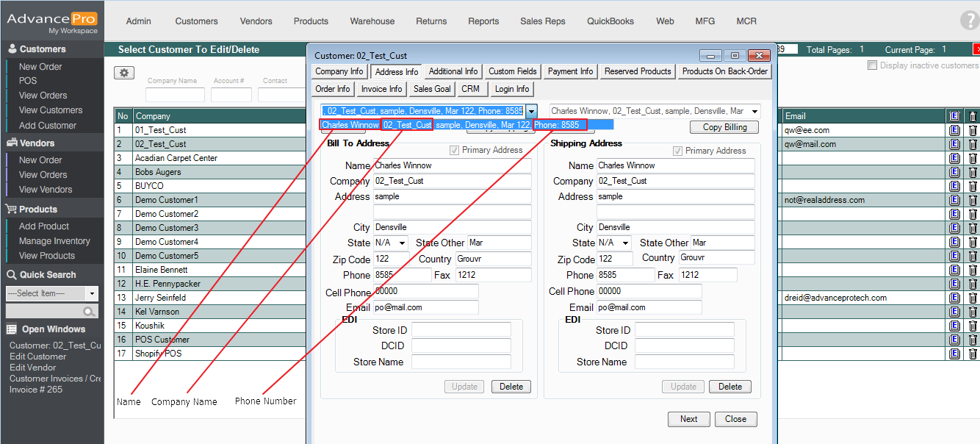This screenshot has width=980, height=444.
Task: Delete 02_Test_Cust using its trash icon
Action: (x=973, y=144)
